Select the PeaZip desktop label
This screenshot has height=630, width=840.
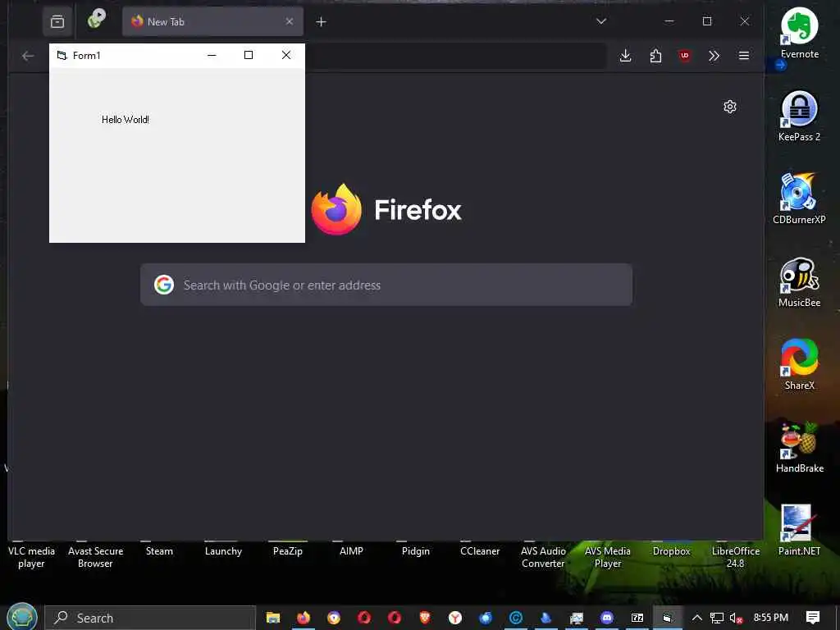[x=288, y=551]
